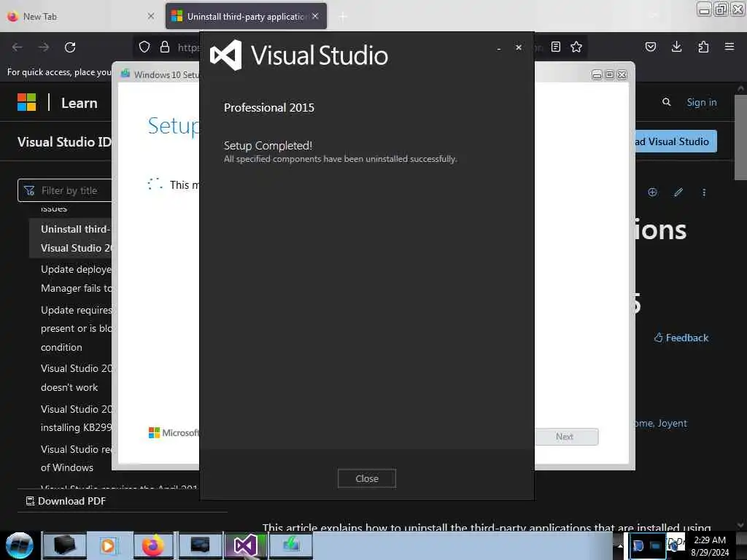Click Next in Windows 10 Setup window
The width and height of the screenshot is (747, 560).
(x=565, y=437)
